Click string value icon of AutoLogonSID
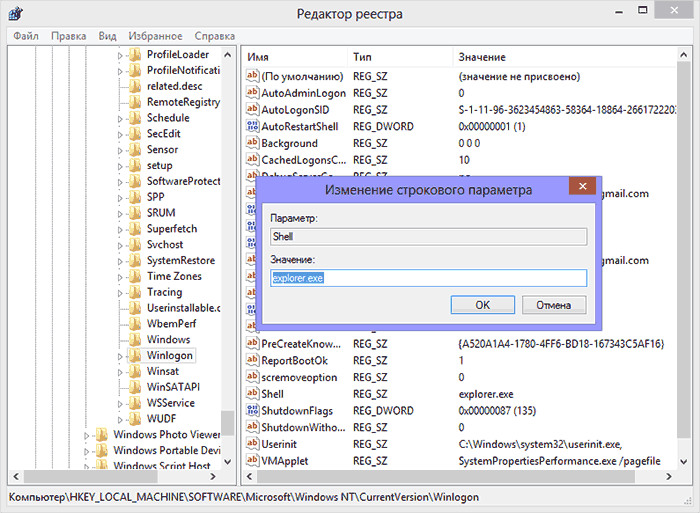The image size is (700, 513). click(252, 109)
